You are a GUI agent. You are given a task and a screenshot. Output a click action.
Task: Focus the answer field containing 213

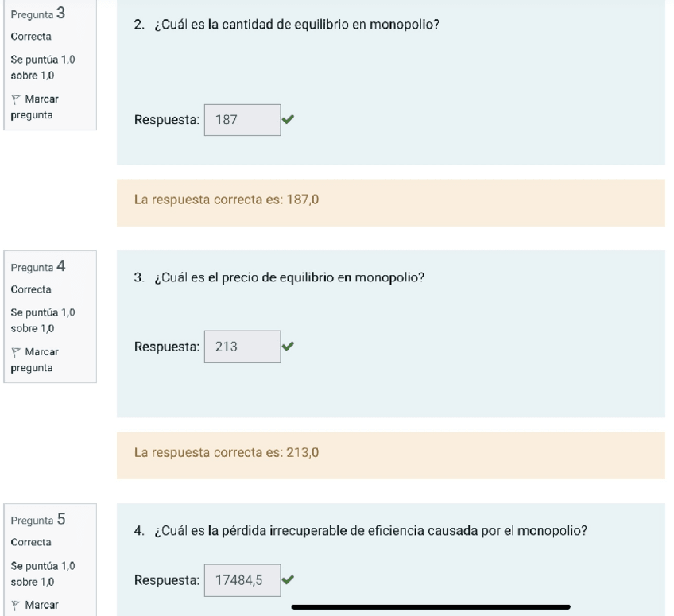pyautogui.click(x=242, y=347)
